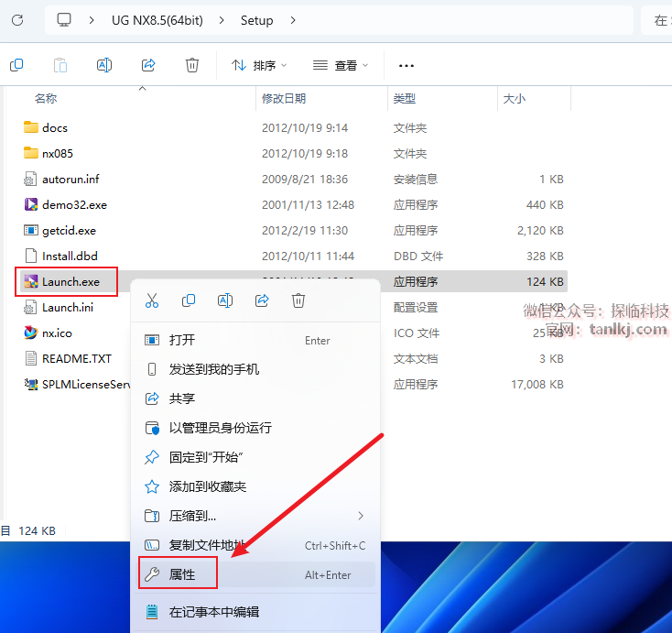This screenshot has width=672, height=633.
Task: Click the toolbar Share icon
Action: [x=148, y=65]
